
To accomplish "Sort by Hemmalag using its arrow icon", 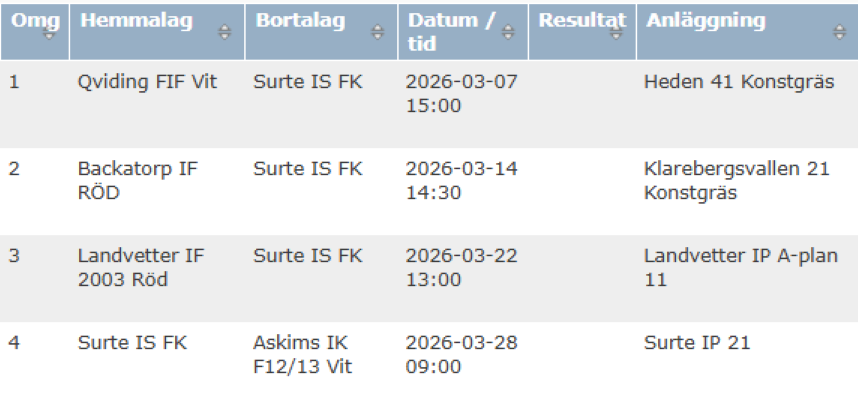I will [x=224, y=32].
